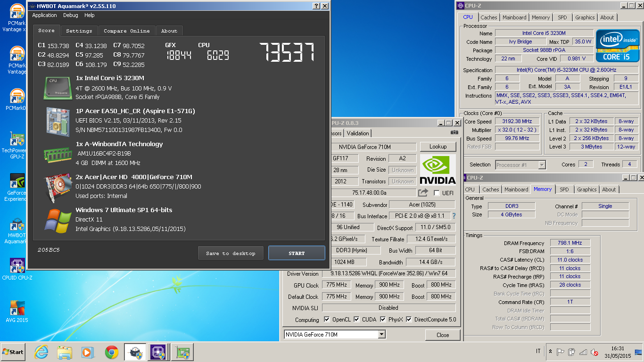Switch to the Settings tab in Aquamark

(79, 31)
